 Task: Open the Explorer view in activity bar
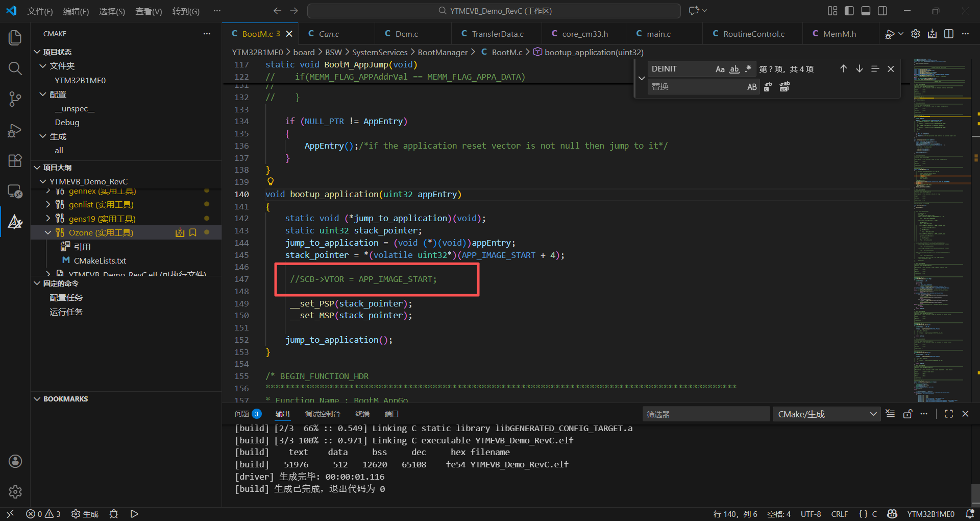point(15,38)
